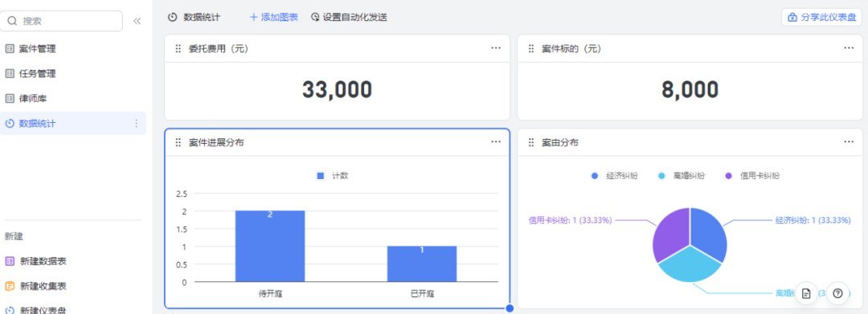Click 委托费用（元） card title
The image size is (868, 314).
(x=219, y=49)
